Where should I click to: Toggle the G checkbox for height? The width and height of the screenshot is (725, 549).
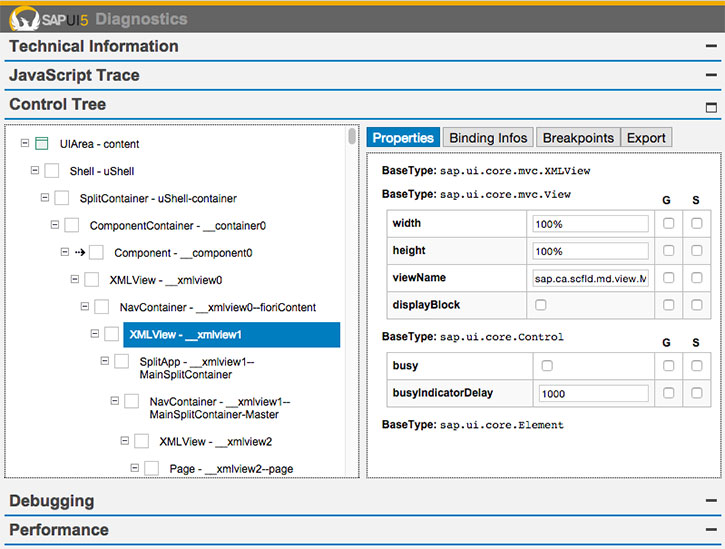pyautogui.click(x=668, y=251)
